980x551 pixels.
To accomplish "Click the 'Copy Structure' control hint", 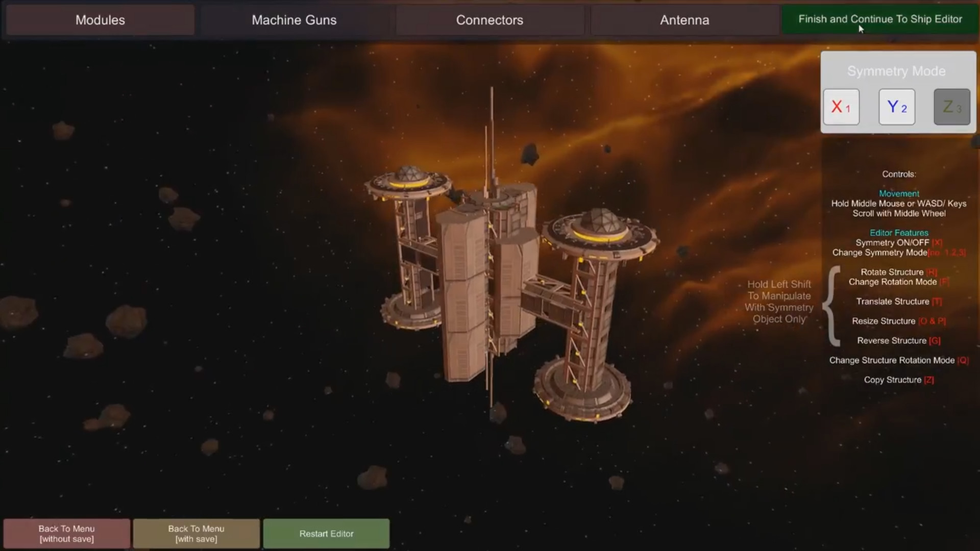I will pyautogui.click(x=899, y=380).
